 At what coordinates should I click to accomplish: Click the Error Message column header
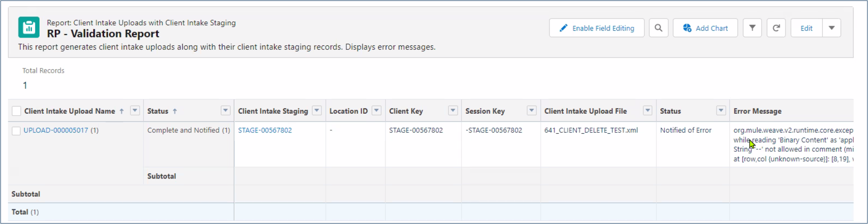click(757, 111)
